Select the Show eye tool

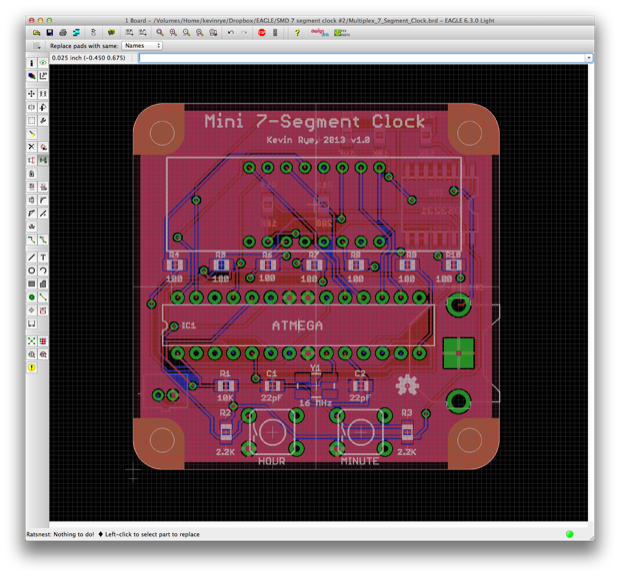tap(43, 63)
